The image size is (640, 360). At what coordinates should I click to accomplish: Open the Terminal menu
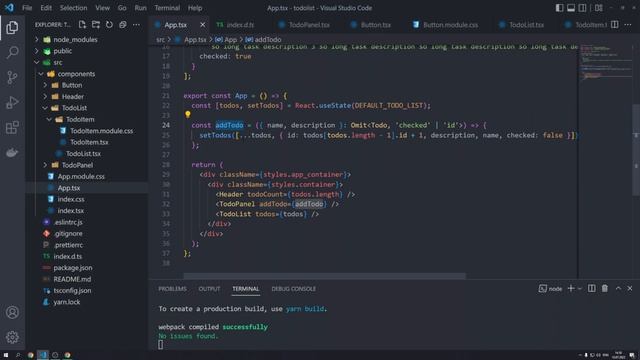(x=167, y=8)
